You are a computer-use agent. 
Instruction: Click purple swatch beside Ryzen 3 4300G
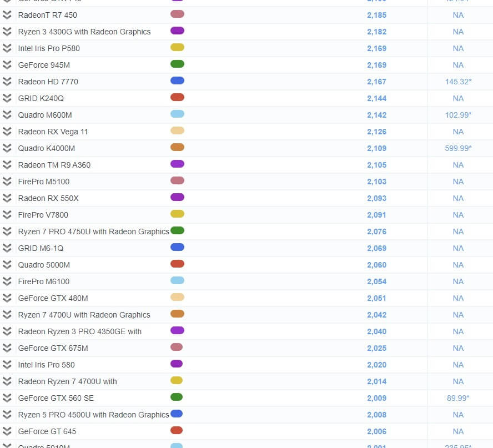pyautogui.click(x=177, y=31)
